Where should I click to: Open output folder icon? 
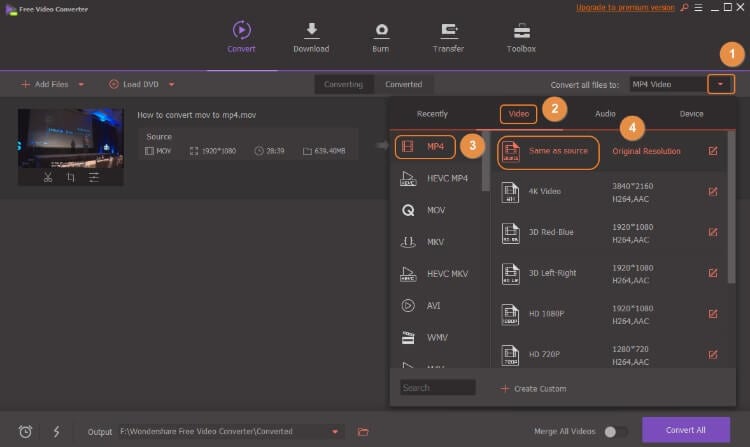click(x=363, y=432)
